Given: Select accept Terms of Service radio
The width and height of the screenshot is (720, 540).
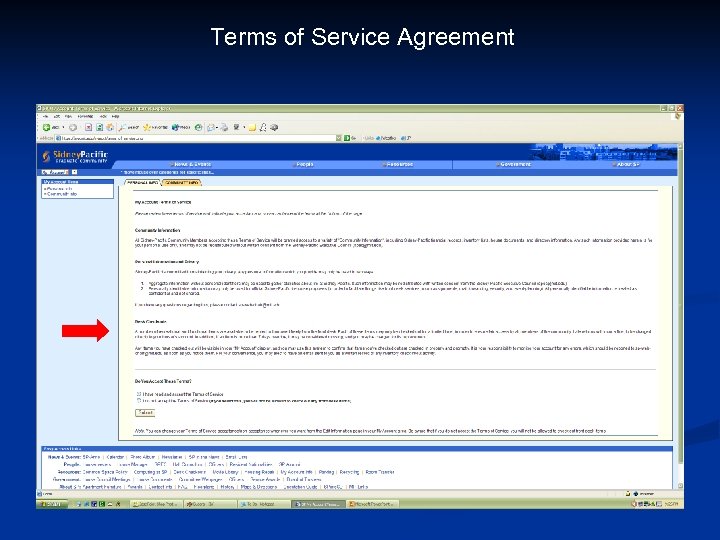Looking at the screenshot, I should pyautogui.click(x=138, y=394).
